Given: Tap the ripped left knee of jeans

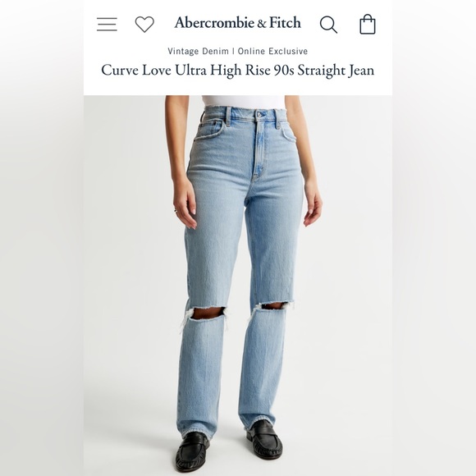Looking at the screenshot, I should point(208,313).
